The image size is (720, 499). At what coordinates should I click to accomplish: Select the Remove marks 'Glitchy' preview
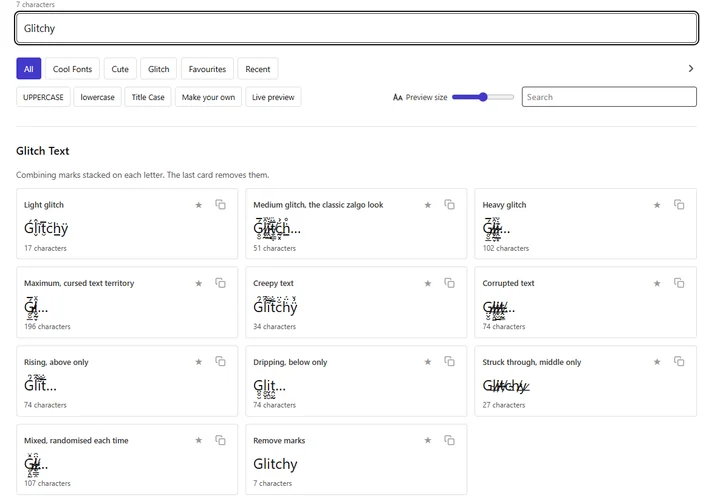[x=275, y=464]
